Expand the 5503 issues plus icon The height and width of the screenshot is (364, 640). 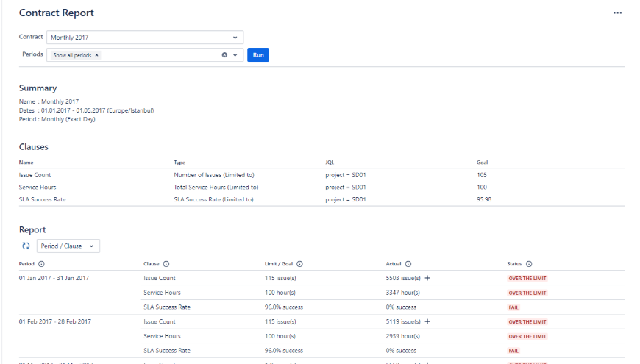(x=427, y=279)
